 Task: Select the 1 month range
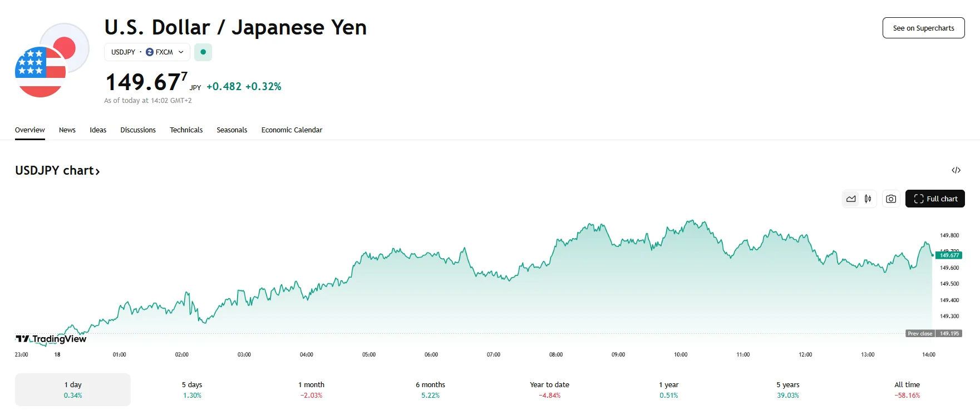[x=311, y=389]
